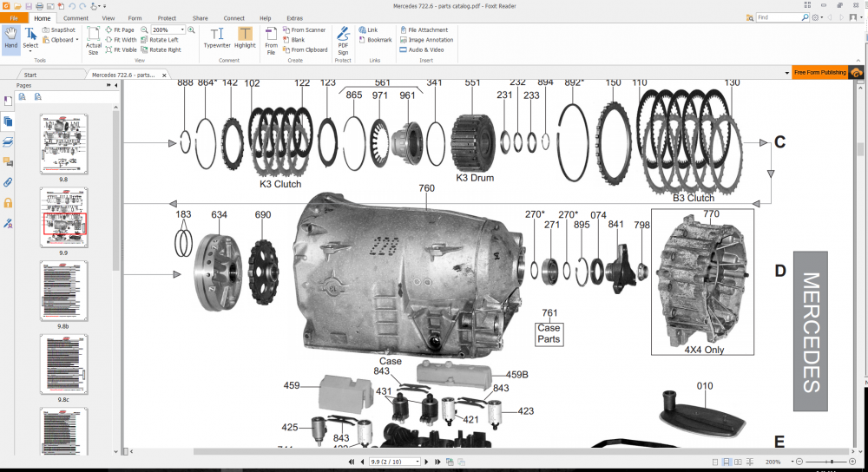Choose the Select text tool
This screenshot has height=472, width=868.
[30, 38]
